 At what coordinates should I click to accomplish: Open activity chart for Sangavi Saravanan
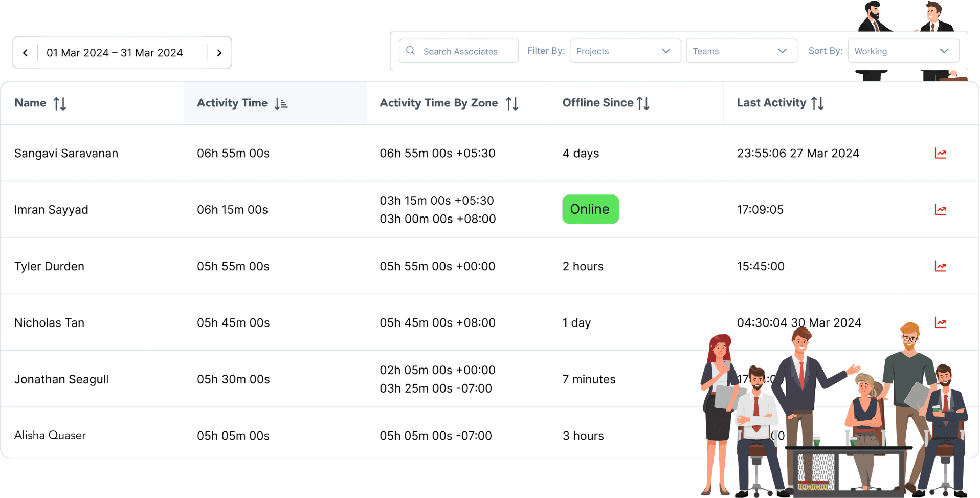pyautogui.click(x=940, y=153)
